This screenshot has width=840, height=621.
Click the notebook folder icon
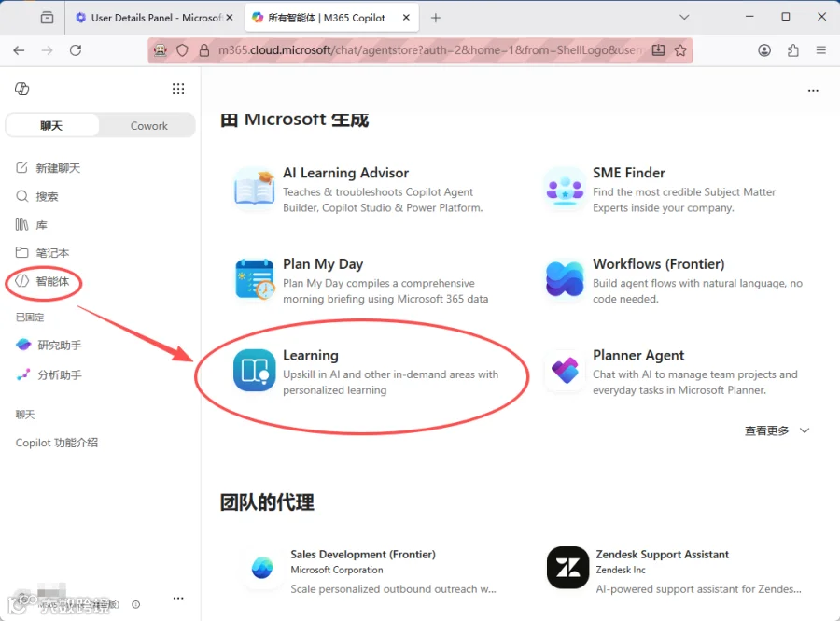(21, 252)
